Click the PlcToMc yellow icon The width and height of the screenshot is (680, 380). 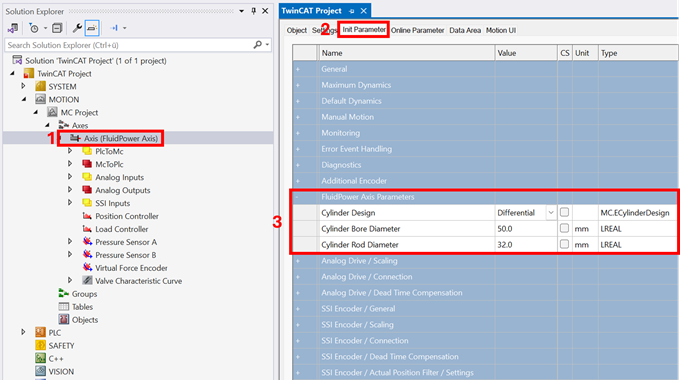tap(87, 151)
